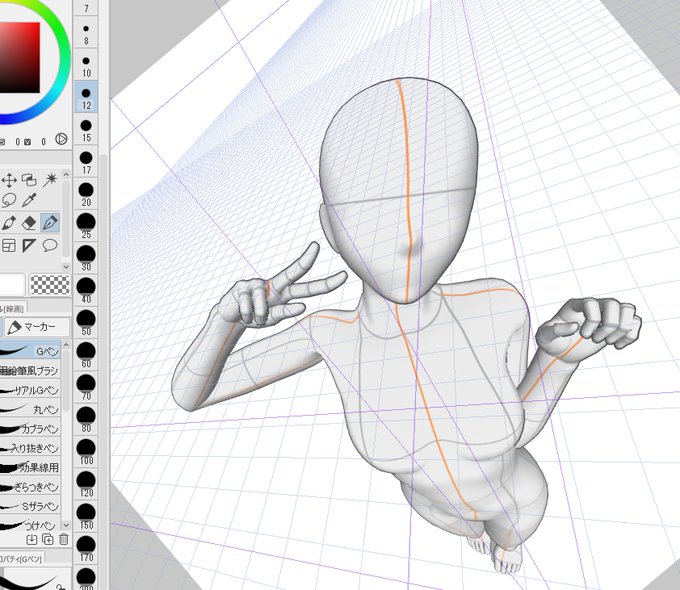Open the ツールプロパティ[Gペン] tab
This screenshot has height=590, width=680.
(x=22, y=559)
